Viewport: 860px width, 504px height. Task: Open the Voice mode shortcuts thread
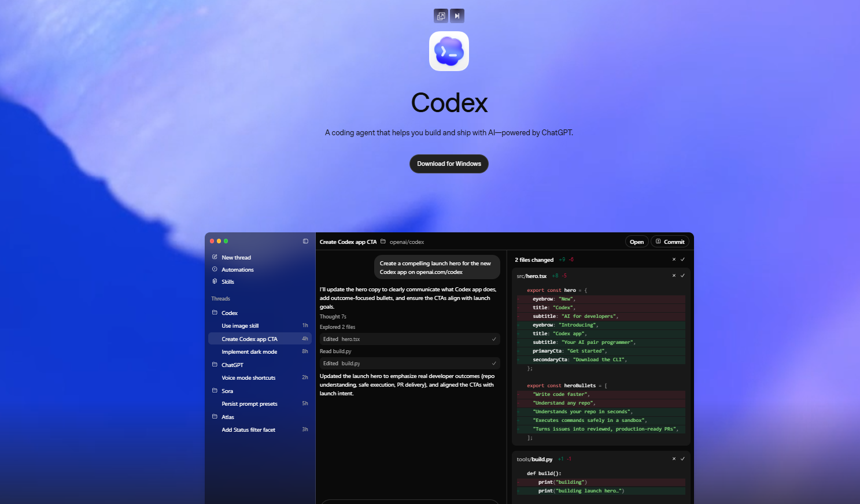260,378
